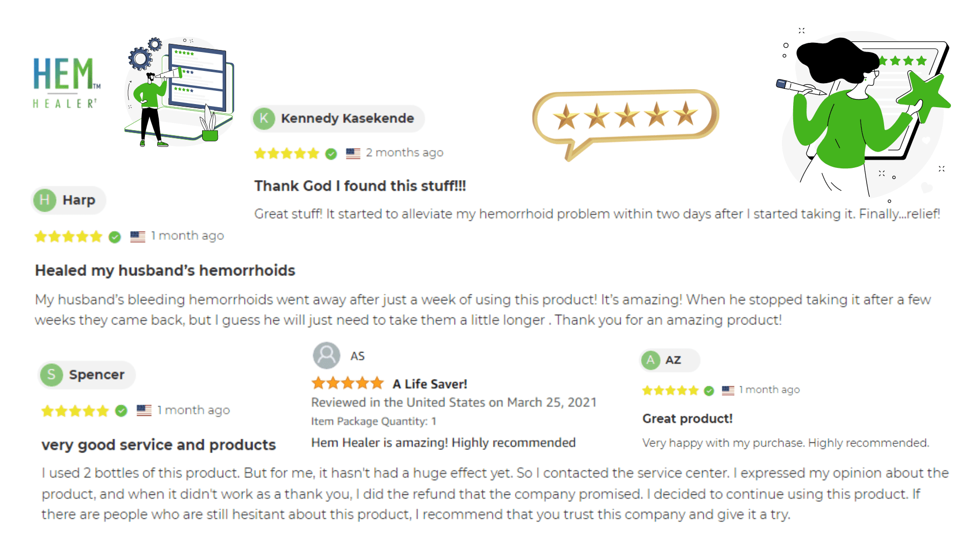Click 'A Life Saver!' review heading
Viewport: 980px width, 551px height.
(430, 384)
